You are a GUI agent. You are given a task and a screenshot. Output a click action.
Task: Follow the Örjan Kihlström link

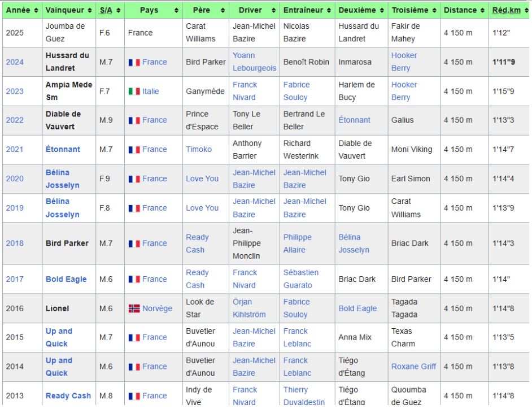click(x=249, y=308)
